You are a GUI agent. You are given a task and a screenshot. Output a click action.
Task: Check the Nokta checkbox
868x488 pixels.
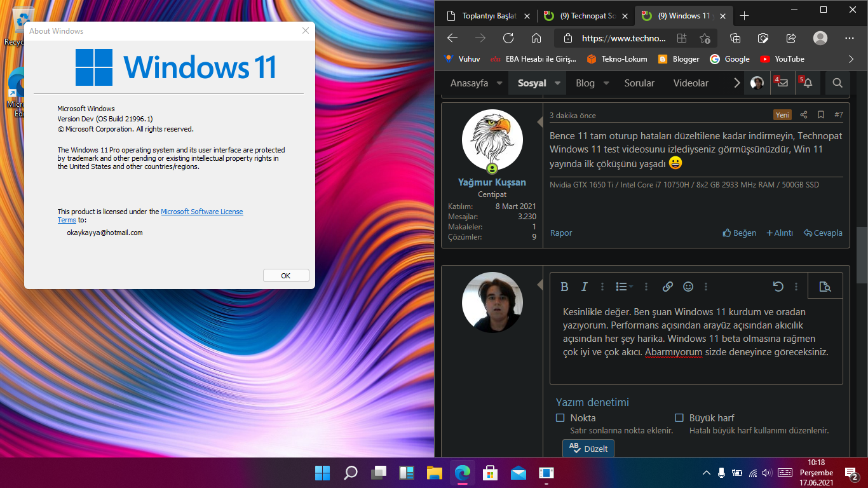coord(560,418)
